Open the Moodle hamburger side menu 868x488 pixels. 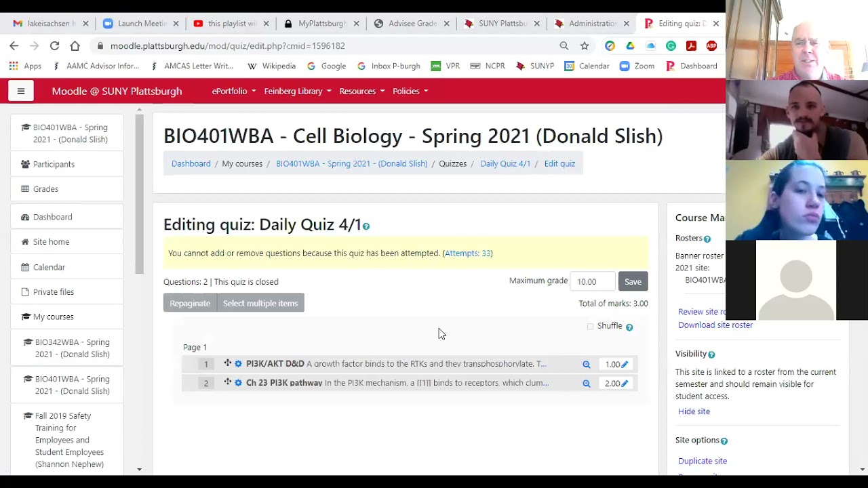pyautogui.click(x=21, y=91)
